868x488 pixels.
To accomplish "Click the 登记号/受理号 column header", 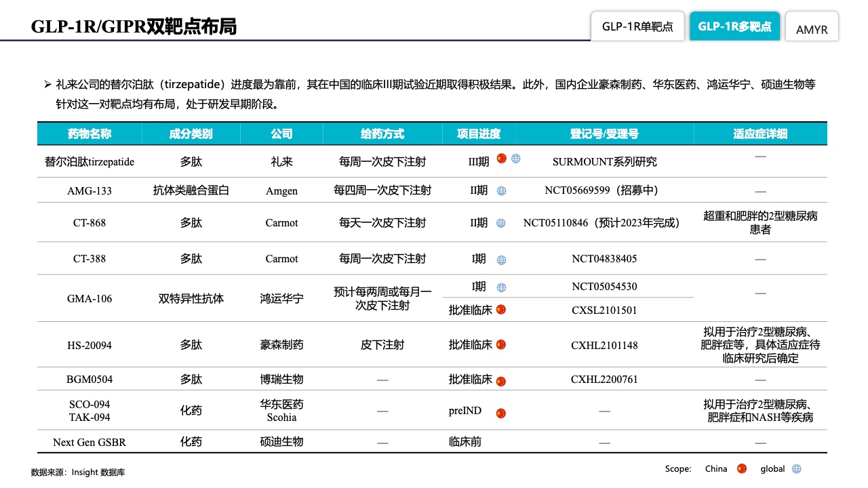I will click(604, 134).
